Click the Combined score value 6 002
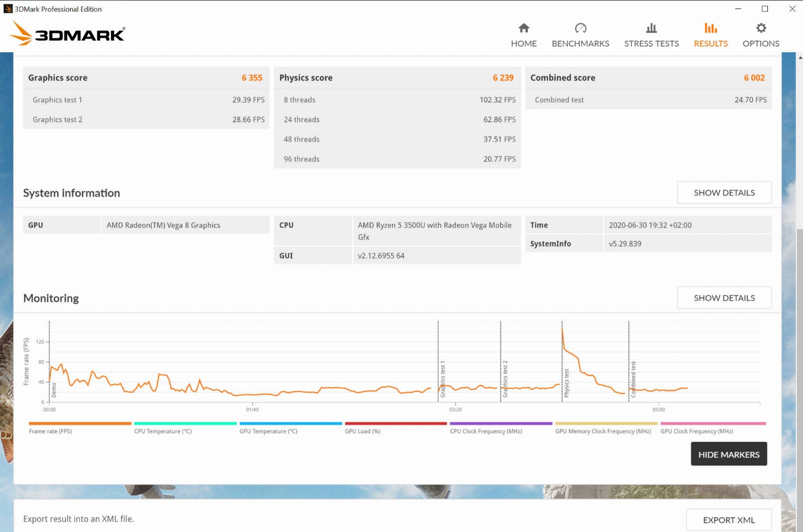This screenshot has width=803, height=532. (x=754, y=78)
